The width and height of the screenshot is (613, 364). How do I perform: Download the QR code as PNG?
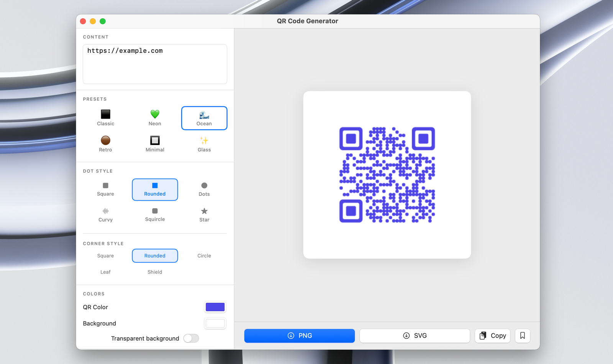[299, 336]
